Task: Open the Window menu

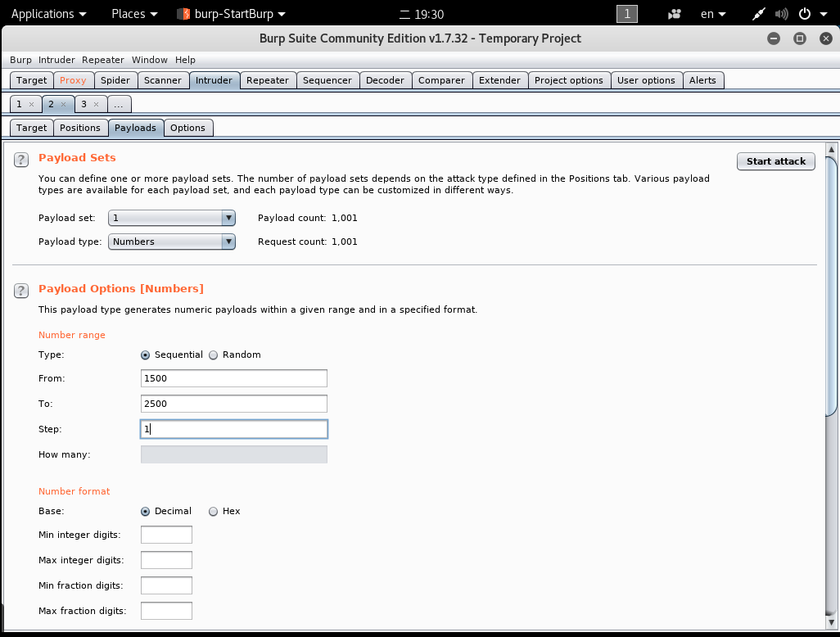Action: click(x=150, y=60)
